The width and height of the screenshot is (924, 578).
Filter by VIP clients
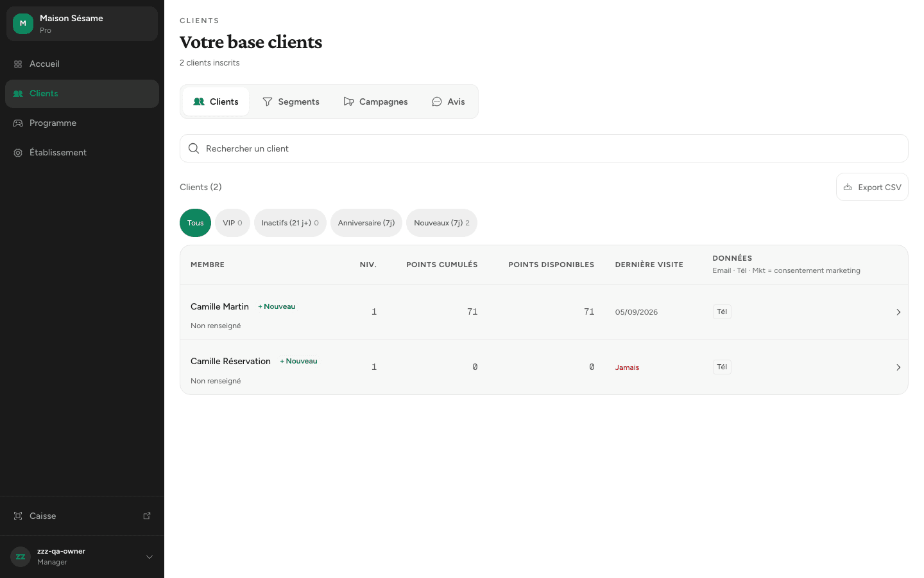pyautogui.click(x=232, y=223)
